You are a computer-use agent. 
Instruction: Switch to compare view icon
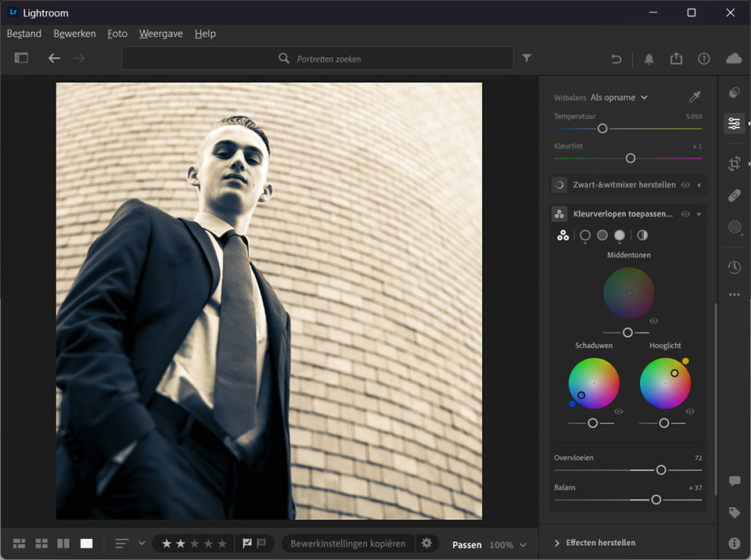point(63,544)
